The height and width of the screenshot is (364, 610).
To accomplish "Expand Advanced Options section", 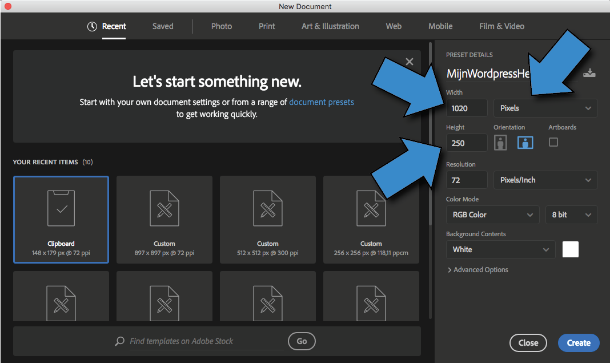I will pyautogui.click(x=477, y=270).
